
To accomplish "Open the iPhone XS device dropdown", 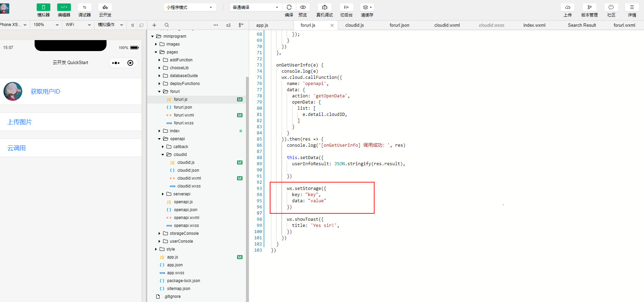I will (x=13, y=25).
